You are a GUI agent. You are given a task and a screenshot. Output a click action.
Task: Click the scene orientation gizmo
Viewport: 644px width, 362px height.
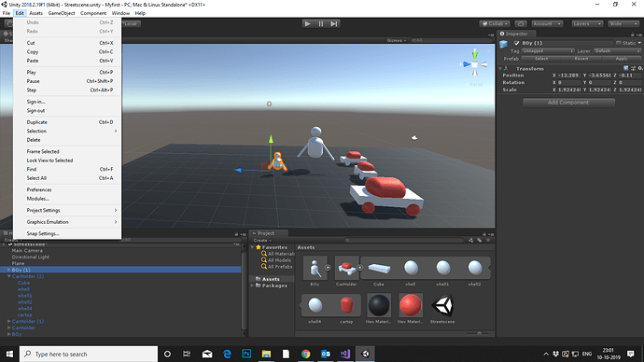click(475, 64)
